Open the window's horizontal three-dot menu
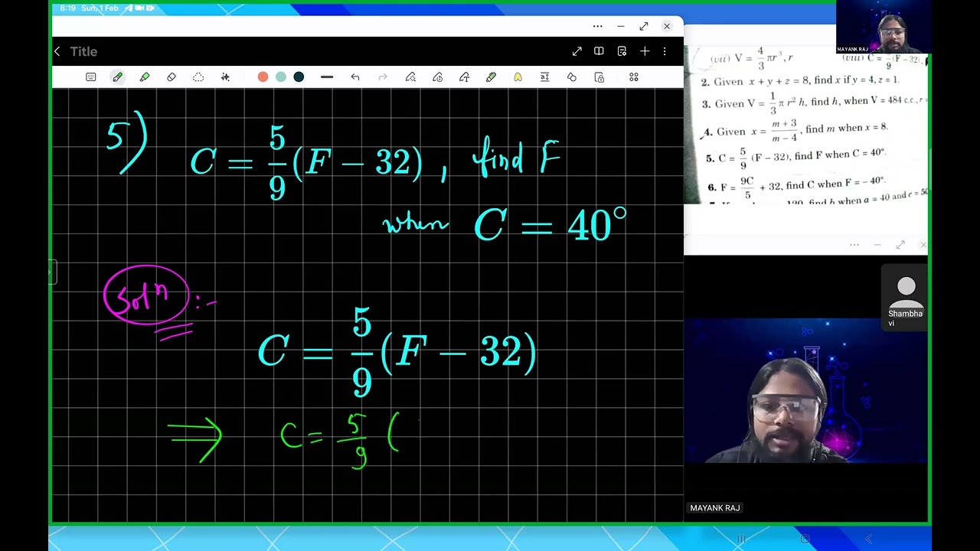 (x=597, y=26)
